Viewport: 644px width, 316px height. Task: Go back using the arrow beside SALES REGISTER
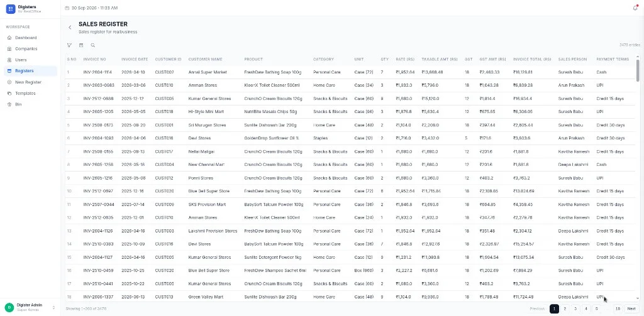pyautogui.click(x=70, y=28)
